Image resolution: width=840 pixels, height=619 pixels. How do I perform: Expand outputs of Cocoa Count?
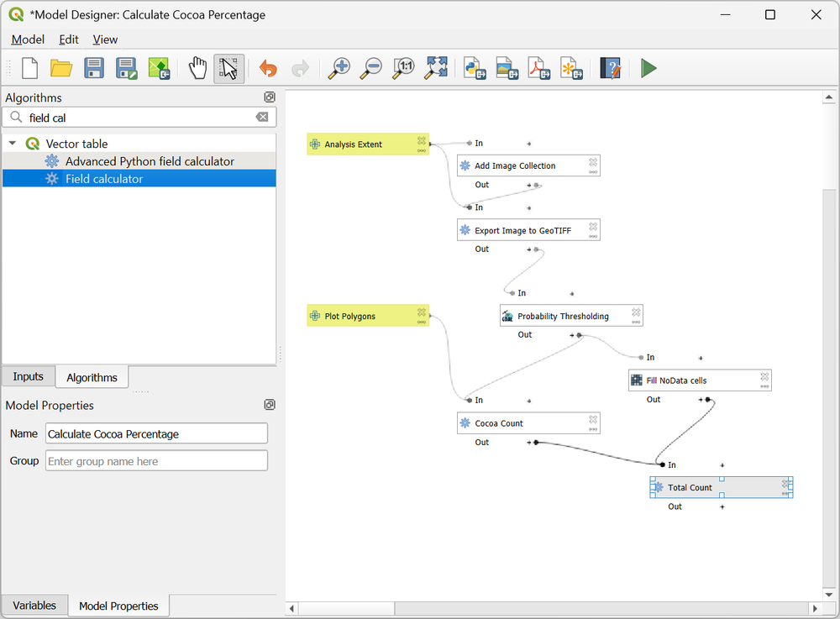528,443
